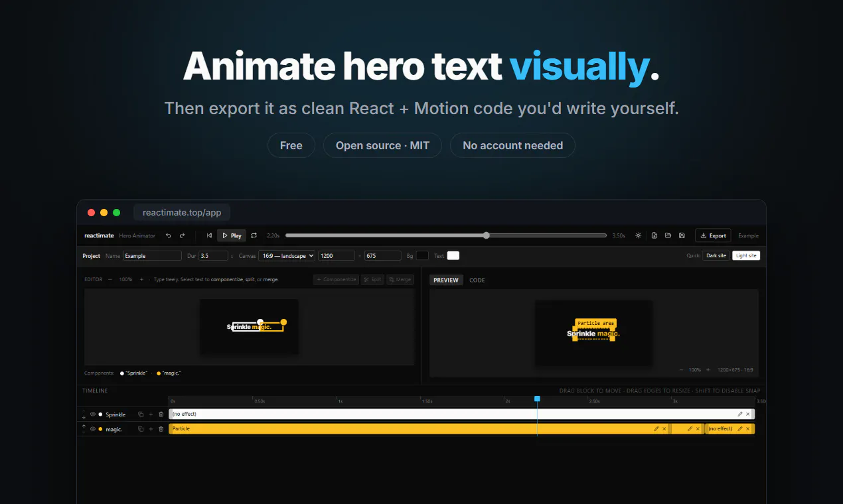
Task: Edit the Sprinkle (no effect) block pencil
Action: click(x=740, y=414)
